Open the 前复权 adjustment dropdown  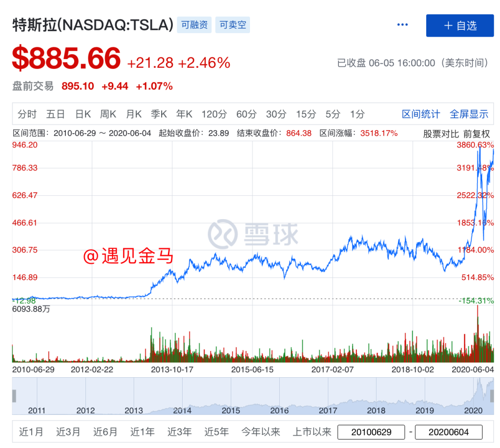(x=477, y=134)
